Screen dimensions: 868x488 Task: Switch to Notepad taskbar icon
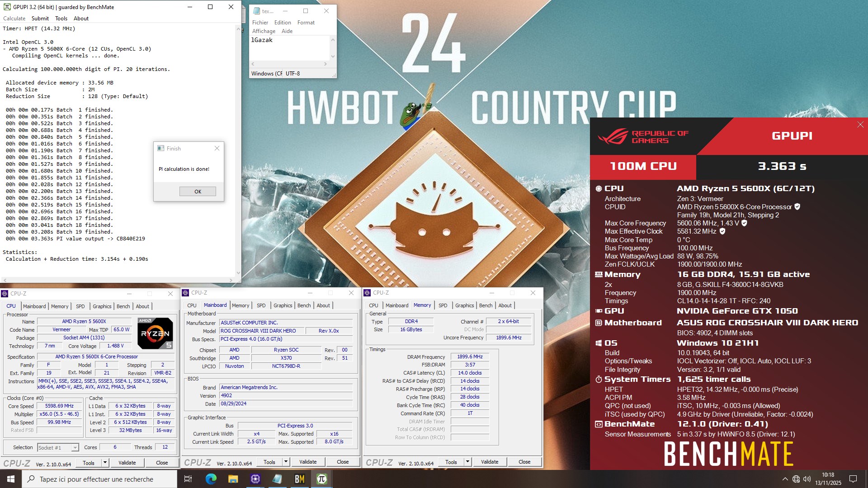(x=277, y=479)
